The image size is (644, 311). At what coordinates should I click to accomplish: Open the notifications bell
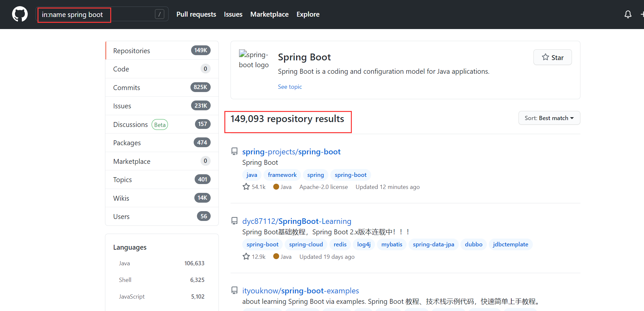(x=628, y=14)
